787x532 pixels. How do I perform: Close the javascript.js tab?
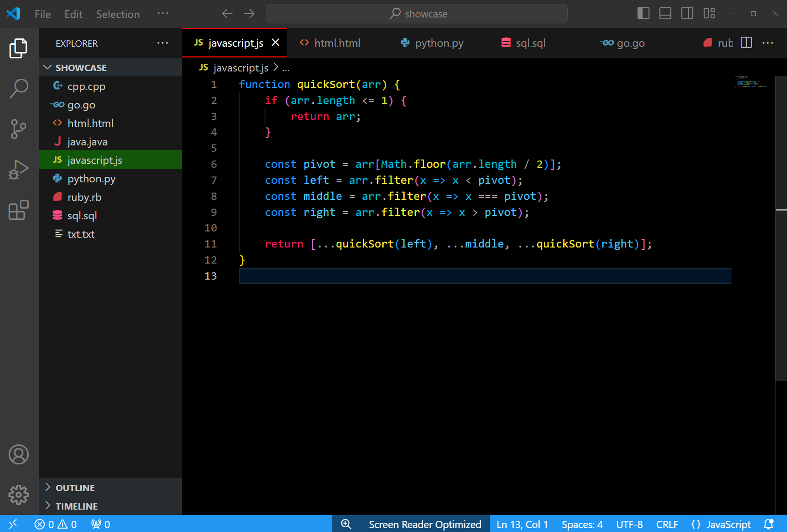point(275,43)
